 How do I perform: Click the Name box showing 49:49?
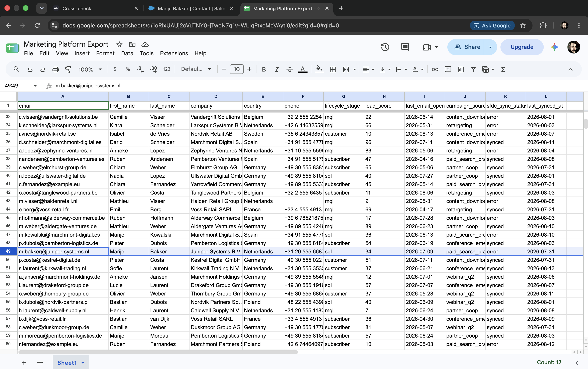21,86
